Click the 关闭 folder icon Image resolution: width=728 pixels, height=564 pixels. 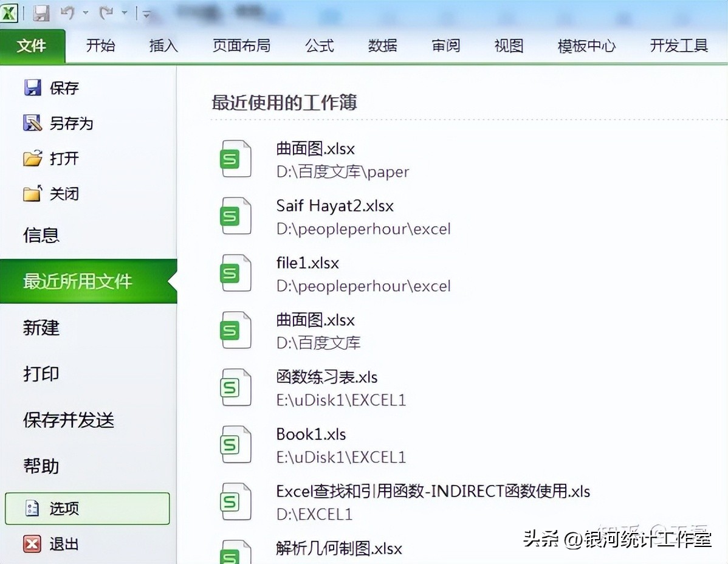tap(32, 193)
